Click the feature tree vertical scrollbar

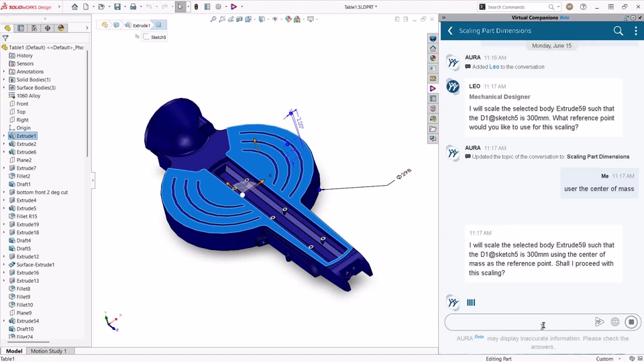click(x=87, y=103)
